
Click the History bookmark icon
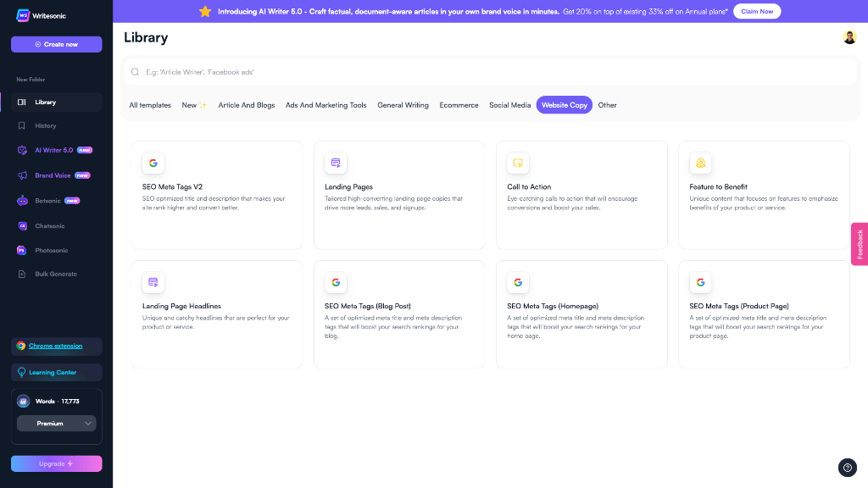coord(21,126)
